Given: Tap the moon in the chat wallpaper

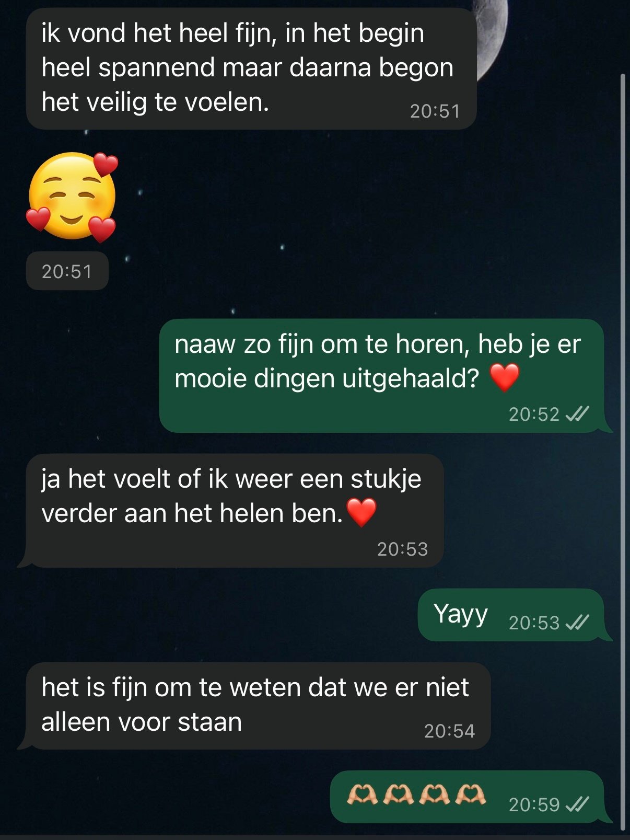Looking at the screenshot, I should click(491, 37).
